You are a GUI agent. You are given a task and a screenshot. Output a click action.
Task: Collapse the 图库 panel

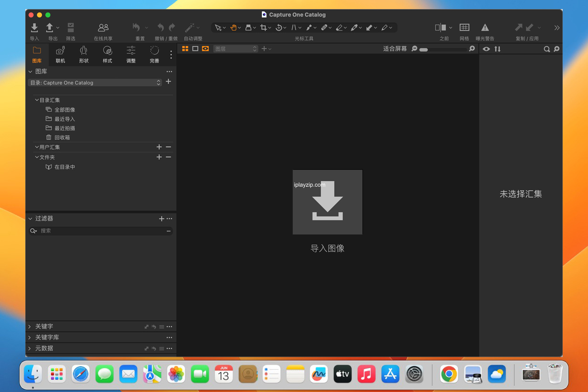coord(31,72)
